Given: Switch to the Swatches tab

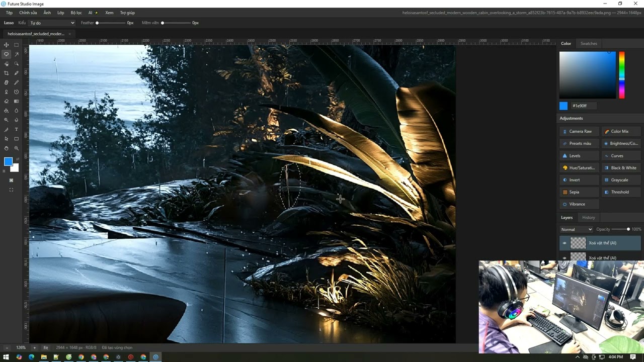Looking at the screenshot, I should tap(589, 43).
